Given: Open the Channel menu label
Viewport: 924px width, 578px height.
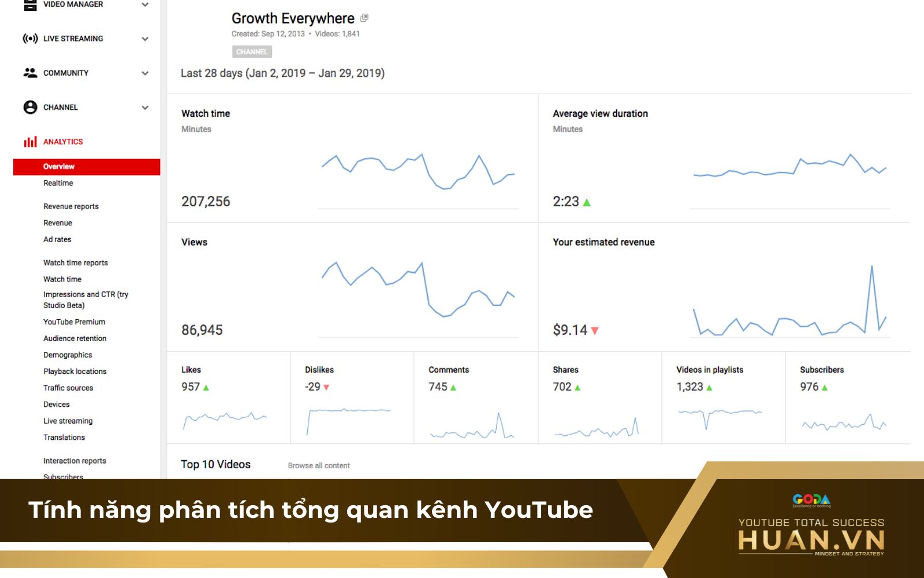Looking at the screenshot, I should (x=61, y=108).
